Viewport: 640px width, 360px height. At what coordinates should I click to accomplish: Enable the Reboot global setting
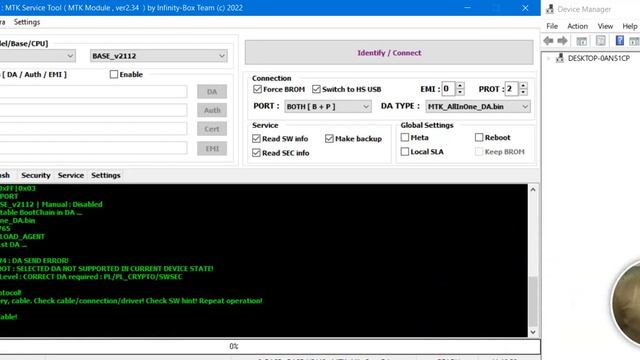[x=479, y=138]
